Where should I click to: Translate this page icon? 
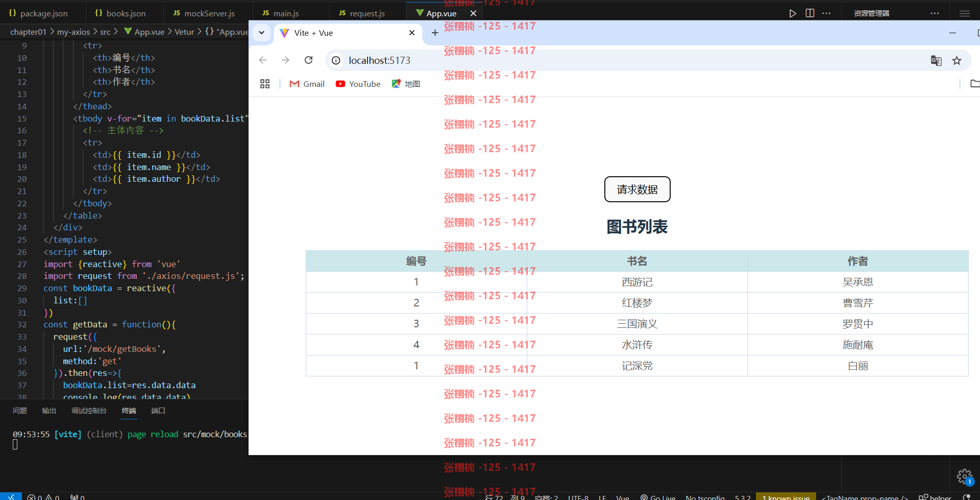936,60
